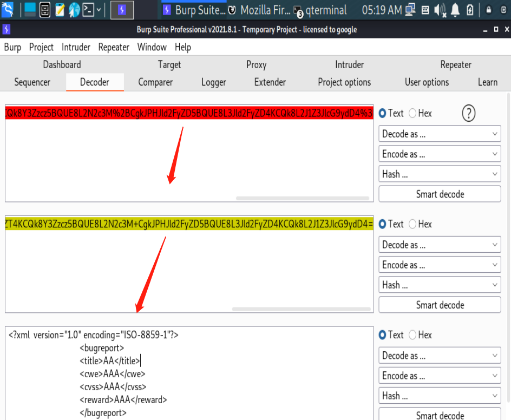511x420 pixels.
Task: Click the muted volume tray icon
Action: pyautogui.click(x=440, y=10)
